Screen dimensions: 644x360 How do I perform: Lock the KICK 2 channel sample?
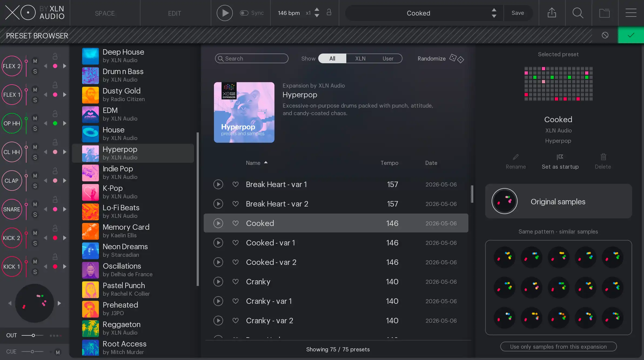(55, 228)
